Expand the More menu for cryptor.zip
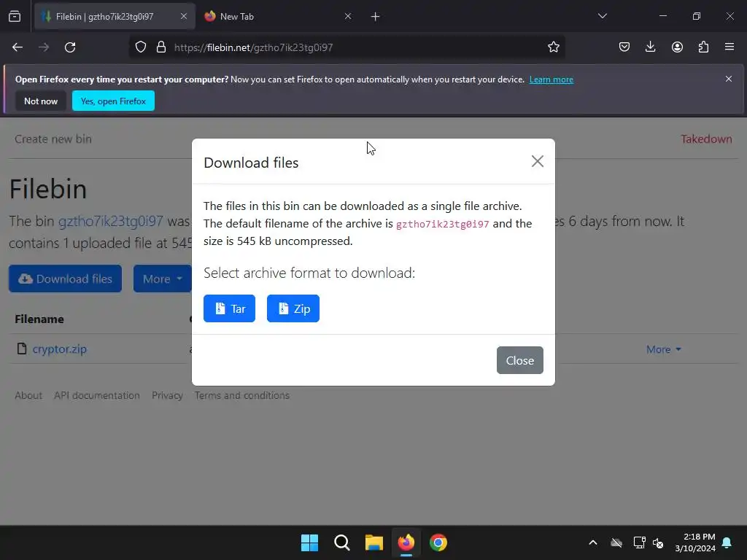 pyautogui.click(x=664, y=349)
